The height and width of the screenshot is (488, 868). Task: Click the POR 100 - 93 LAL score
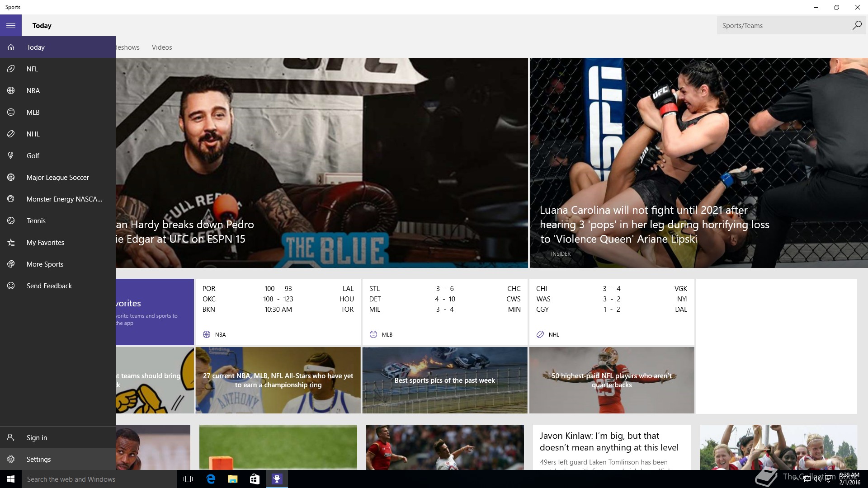point(278,288)
